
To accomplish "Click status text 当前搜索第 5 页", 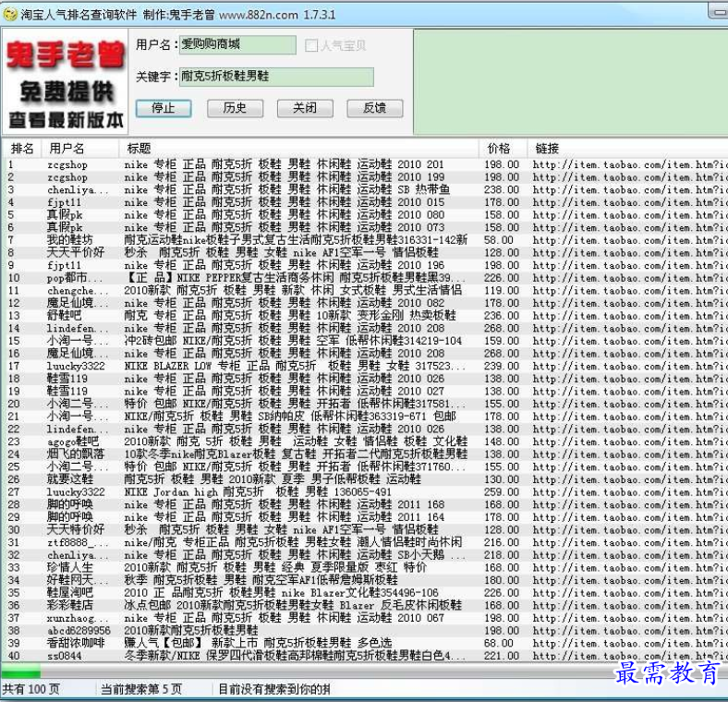I will (141, 689).
